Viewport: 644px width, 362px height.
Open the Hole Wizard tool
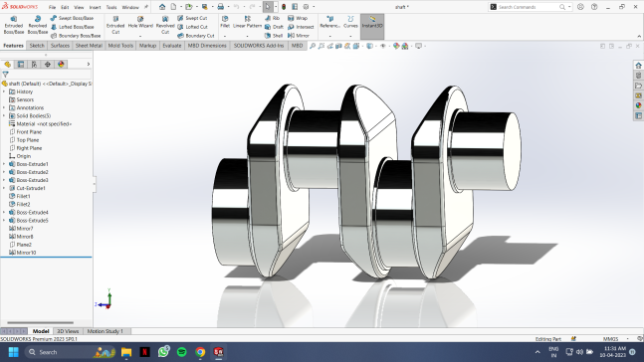pos(140,22)
